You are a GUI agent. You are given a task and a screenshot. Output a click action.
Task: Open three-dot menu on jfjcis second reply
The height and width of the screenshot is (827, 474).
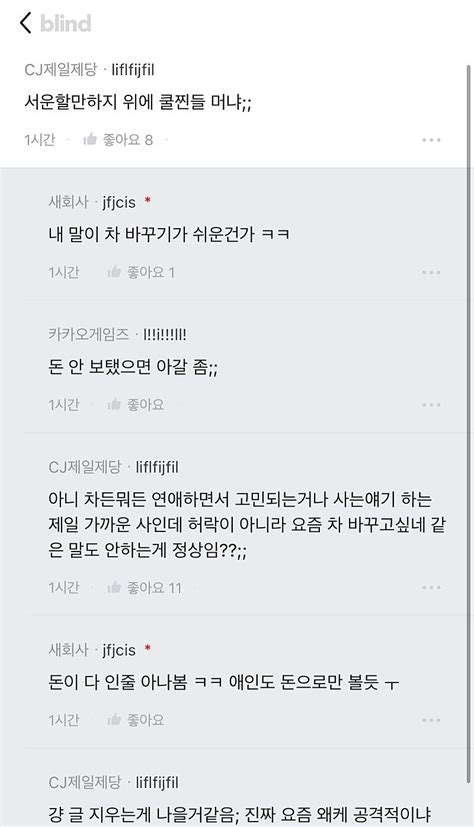coord(431,720)
